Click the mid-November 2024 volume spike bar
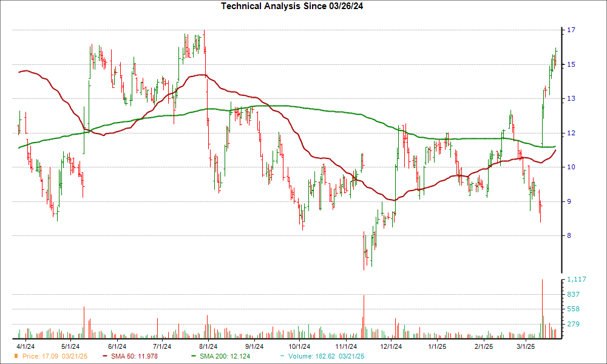 pos(364,317)
